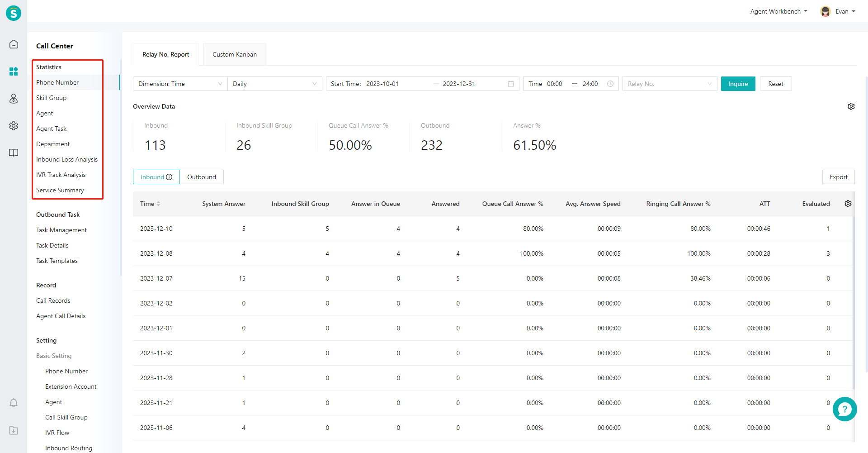Open Agent statistics item

click(x=45, y=113)
